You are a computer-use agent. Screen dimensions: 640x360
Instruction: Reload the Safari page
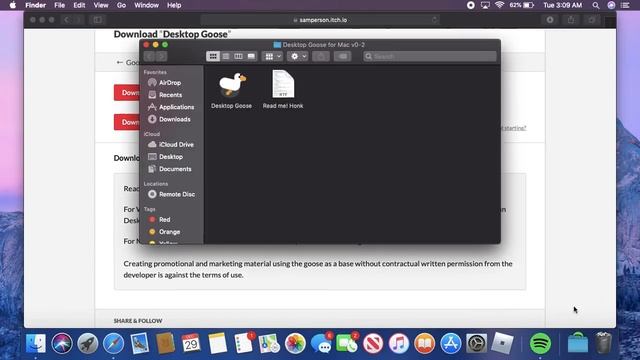click(434, 20)
